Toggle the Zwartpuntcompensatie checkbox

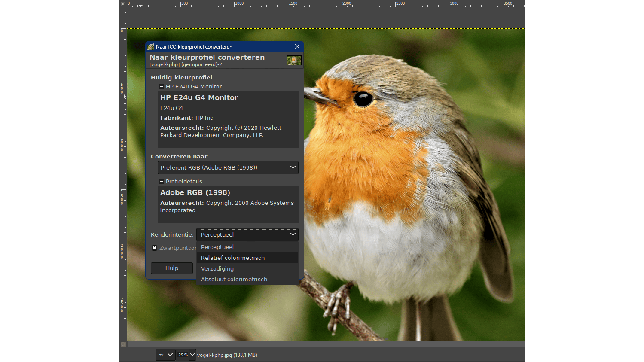click(155, 248)
